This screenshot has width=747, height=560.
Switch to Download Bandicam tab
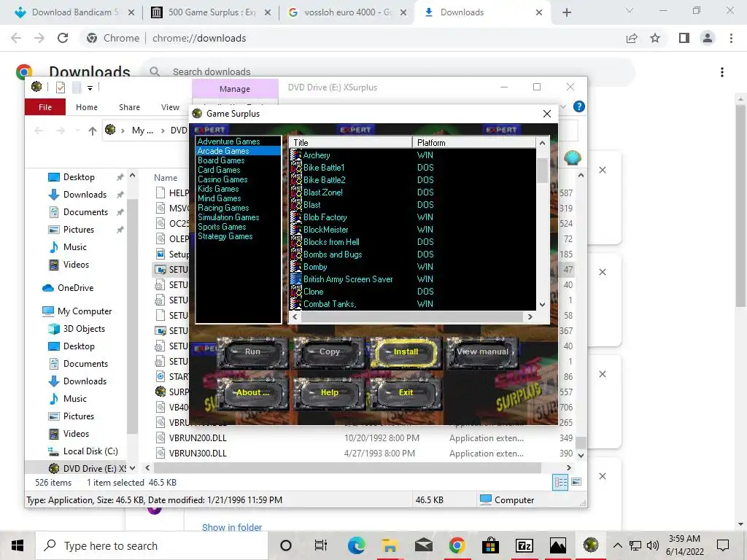[x=74, y=12]
